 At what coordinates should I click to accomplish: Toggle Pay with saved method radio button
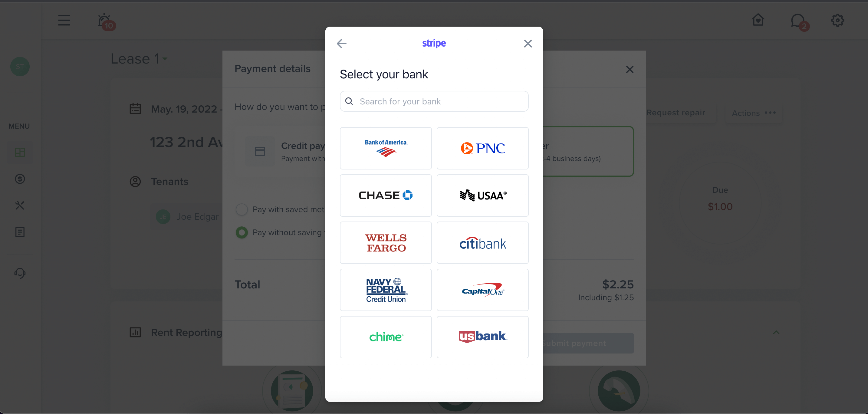(x=241, y=209)
